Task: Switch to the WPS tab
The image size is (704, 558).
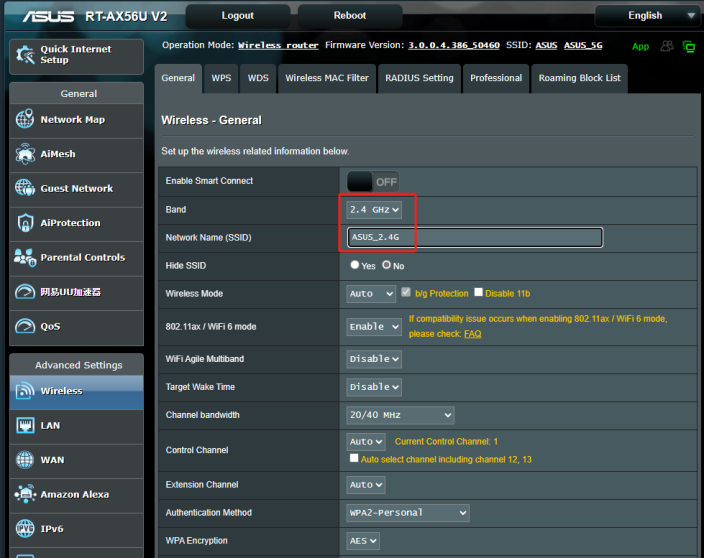Action: pyautogui.click(x=221, y=78)
